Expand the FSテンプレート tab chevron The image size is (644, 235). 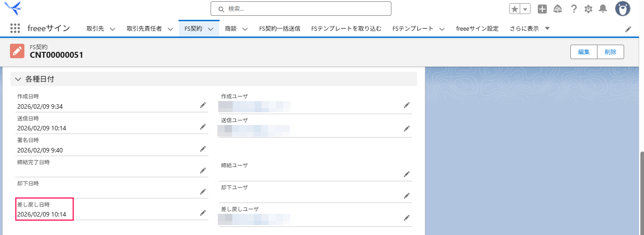click(x=442, y=29)
